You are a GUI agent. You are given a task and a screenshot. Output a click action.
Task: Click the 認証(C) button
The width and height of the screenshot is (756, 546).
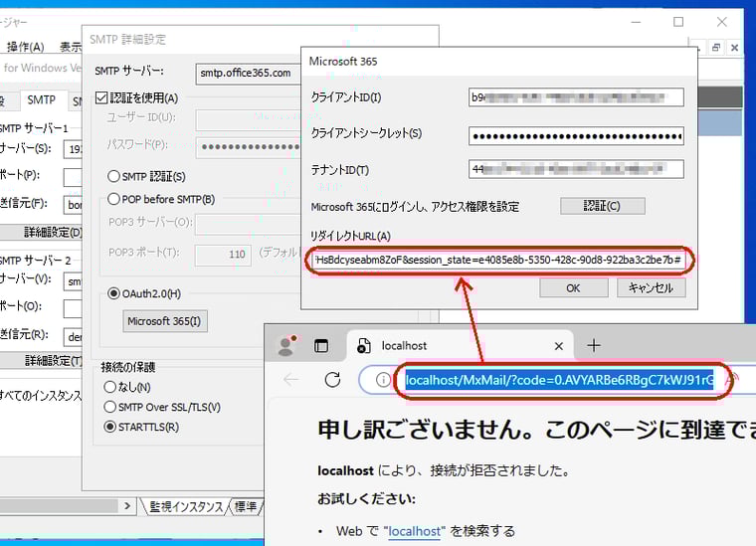tap(602, 206)
